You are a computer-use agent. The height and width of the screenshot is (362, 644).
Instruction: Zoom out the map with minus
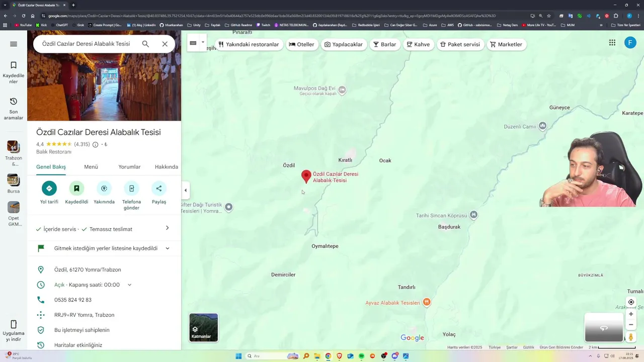[x=631, y=325]
